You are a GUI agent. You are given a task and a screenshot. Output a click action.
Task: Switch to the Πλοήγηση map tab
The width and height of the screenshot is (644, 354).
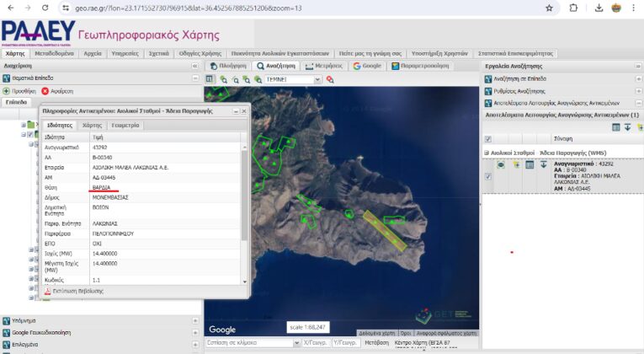(x=228, y=66)
